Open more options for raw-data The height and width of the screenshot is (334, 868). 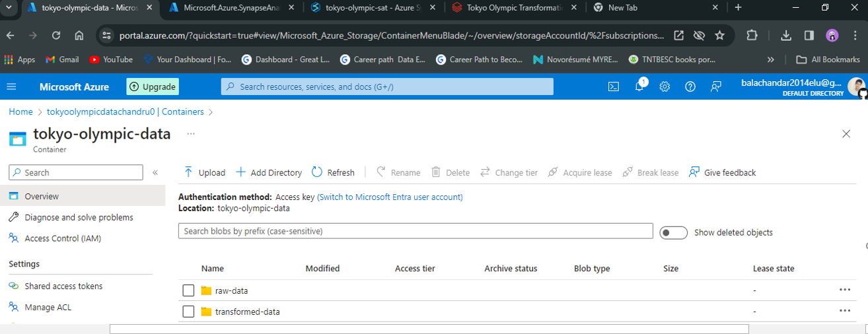[x=845, y=290]
